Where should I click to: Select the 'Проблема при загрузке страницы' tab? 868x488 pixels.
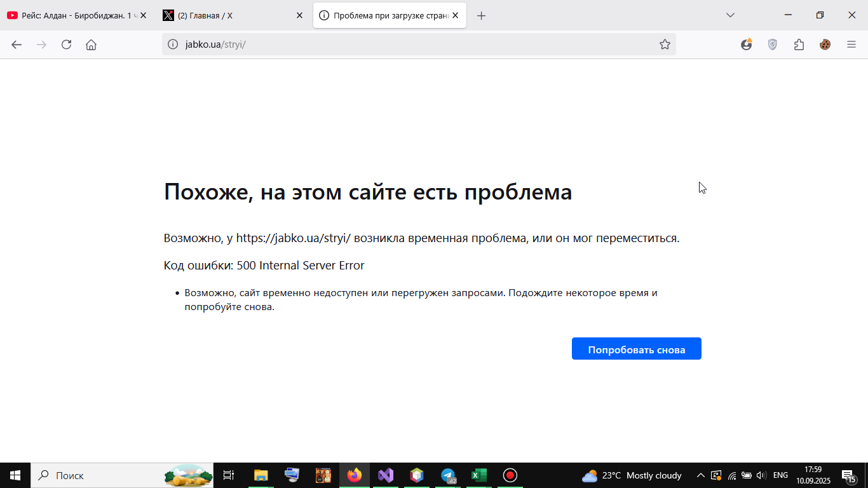tap(390, 15)
